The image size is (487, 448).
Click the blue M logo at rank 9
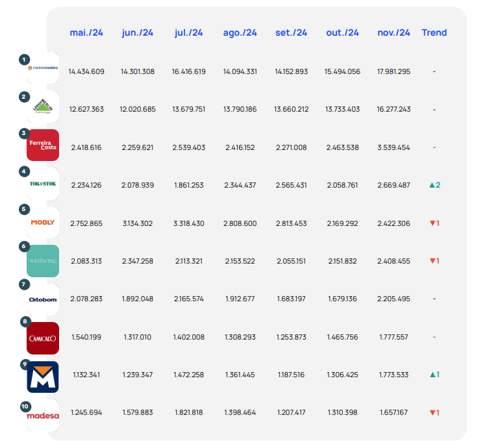(x=43, y=377)
